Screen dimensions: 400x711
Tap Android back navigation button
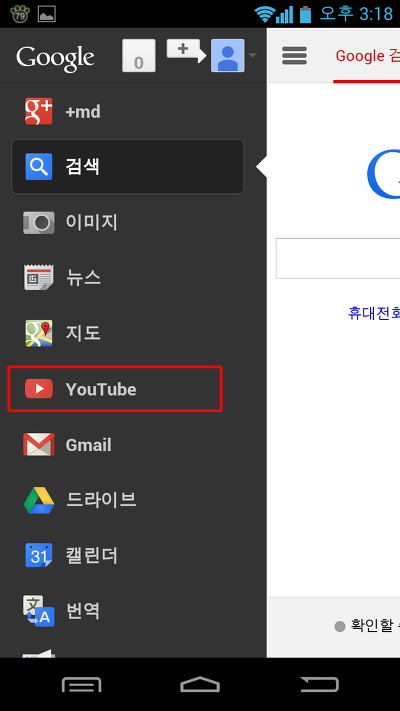[x=319, y=684]
